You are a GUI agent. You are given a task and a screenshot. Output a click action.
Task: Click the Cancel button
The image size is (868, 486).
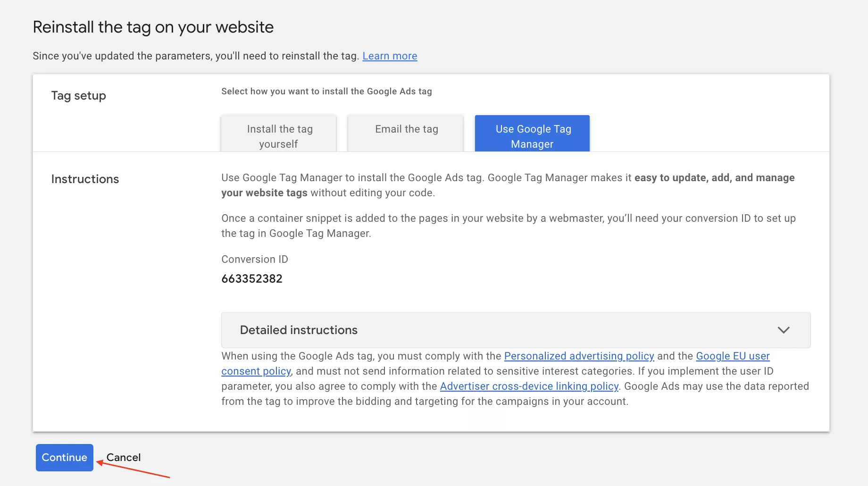(124, 457)
